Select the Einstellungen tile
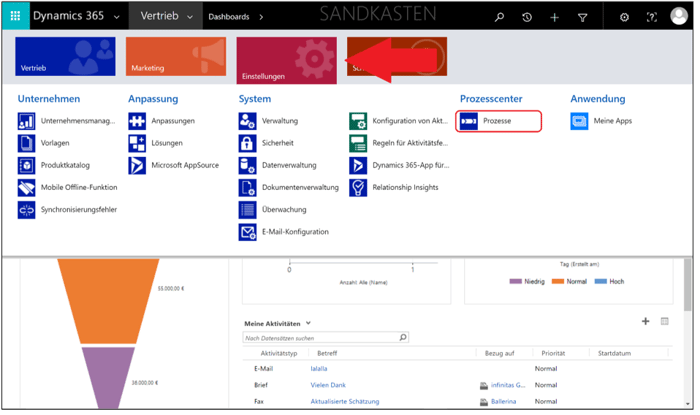 (287, 60)
